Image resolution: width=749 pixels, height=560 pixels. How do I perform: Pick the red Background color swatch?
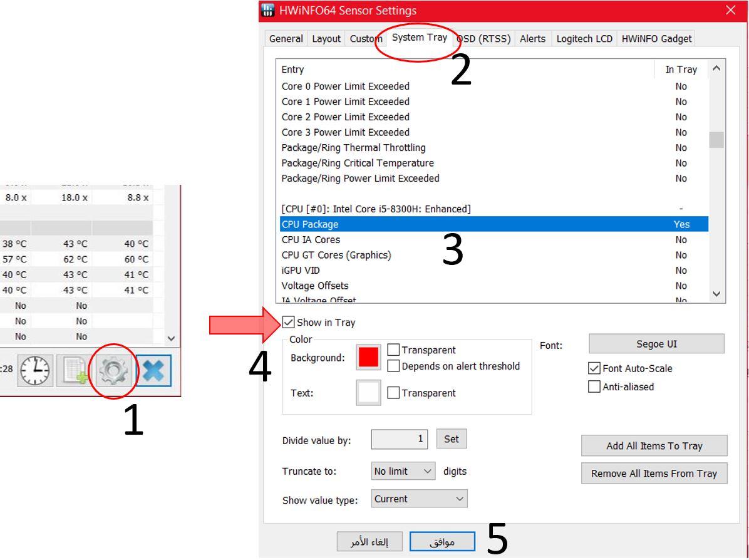368,357
